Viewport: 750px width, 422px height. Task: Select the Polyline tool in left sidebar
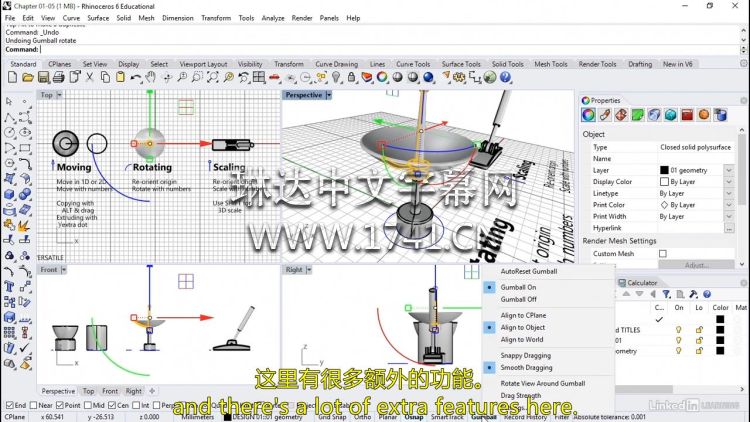pyautogui.click(x=9, y=117)
